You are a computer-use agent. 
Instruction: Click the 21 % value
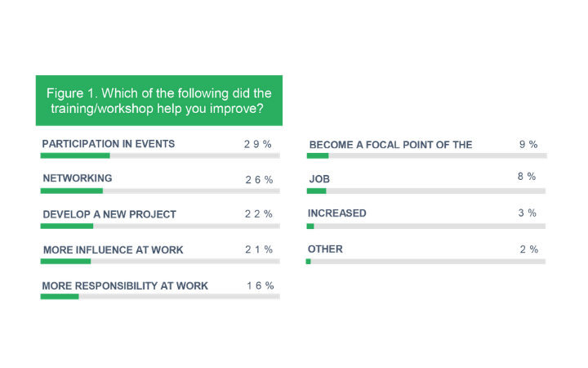pyautogui.click(x=259, y=249)
